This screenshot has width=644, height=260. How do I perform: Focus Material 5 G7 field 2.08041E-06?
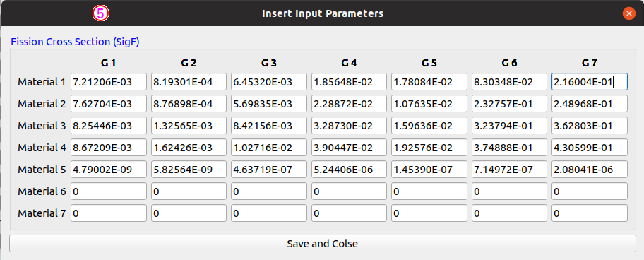click(590, 170)
